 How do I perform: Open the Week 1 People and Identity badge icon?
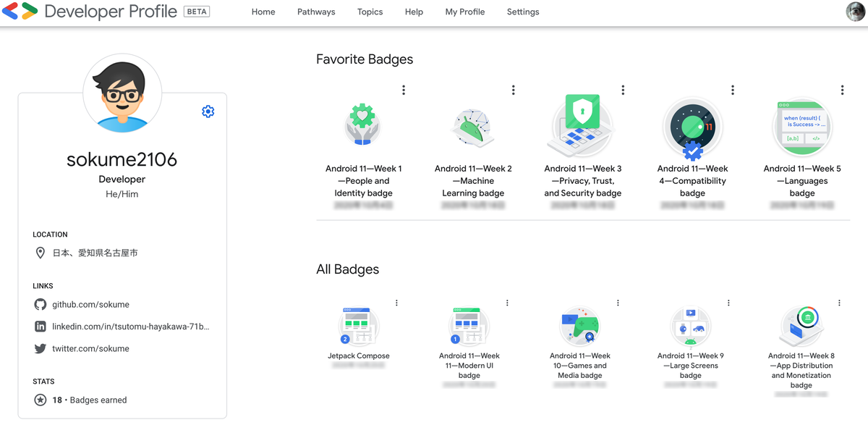[x=362, y=126]
